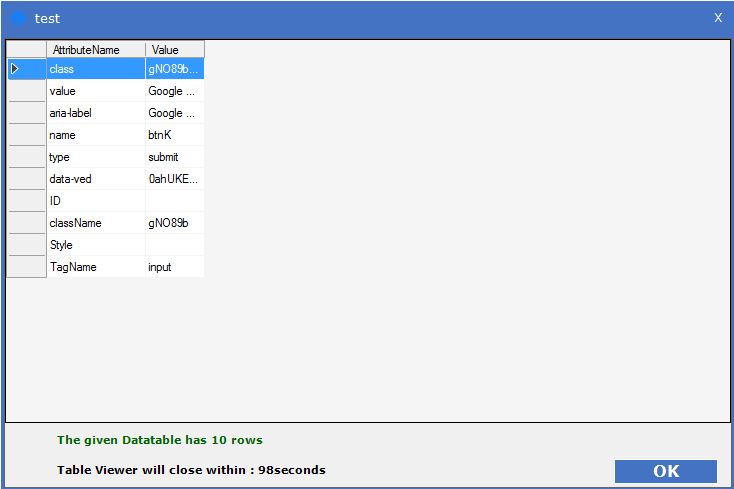Select the 'aria-label' attribute cell

95,113
